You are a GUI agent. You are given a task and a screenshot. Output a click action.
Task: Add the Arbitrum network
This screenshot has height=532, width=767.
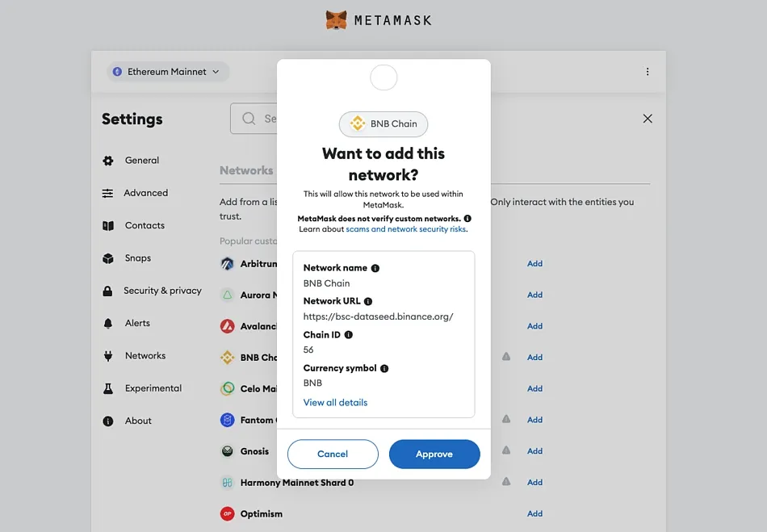(x=534, y=263)
